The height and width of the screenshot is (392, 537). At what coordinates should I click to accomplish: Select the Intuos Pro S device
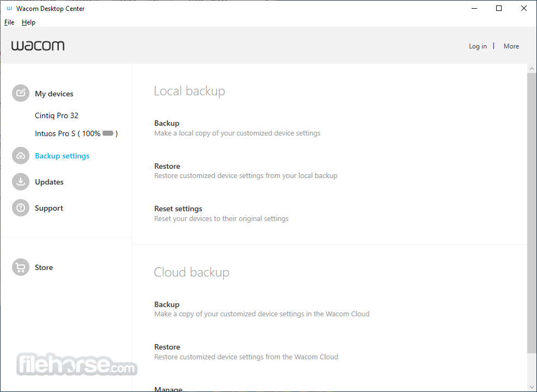(x=76, y=133)
